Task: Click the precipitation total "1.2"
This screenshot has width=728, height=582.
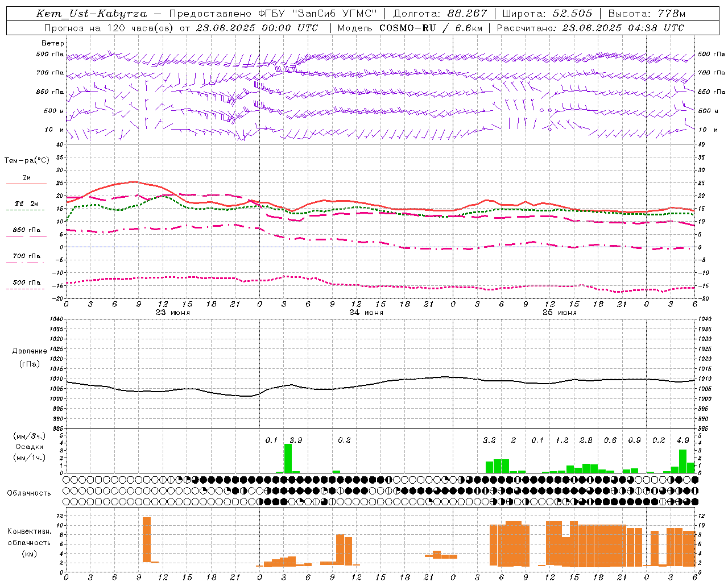Action: (x=562, y=440)
